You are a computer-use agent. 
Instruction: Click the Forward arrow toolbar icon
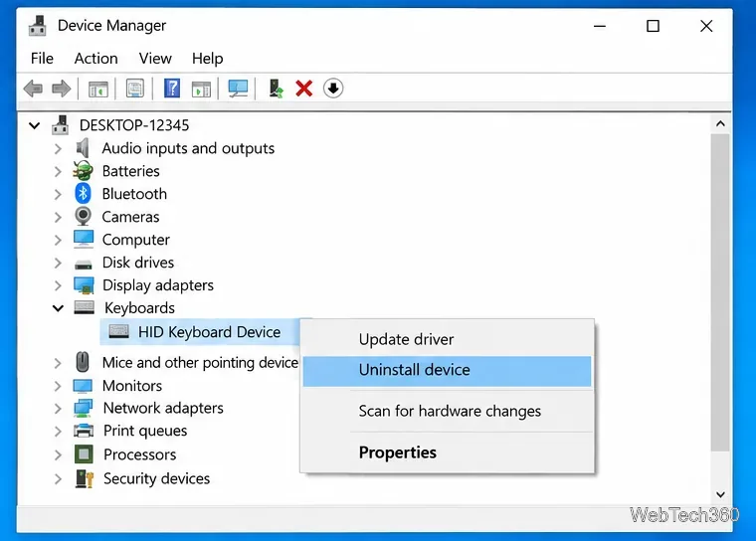click(x=62, y=89)
